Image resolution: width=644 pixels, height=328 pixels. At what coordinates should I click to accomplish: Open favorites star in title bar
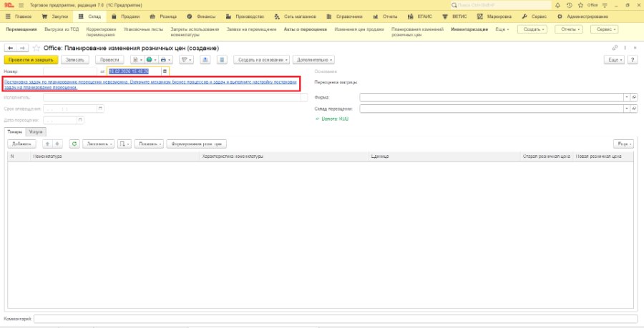click(580, 5)
